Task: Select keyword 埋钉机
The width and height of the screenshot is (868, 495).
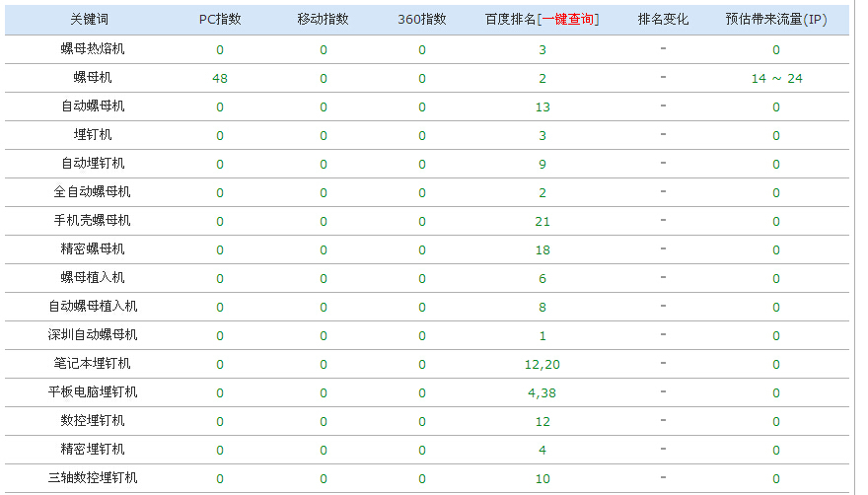Action: [93, 134]
